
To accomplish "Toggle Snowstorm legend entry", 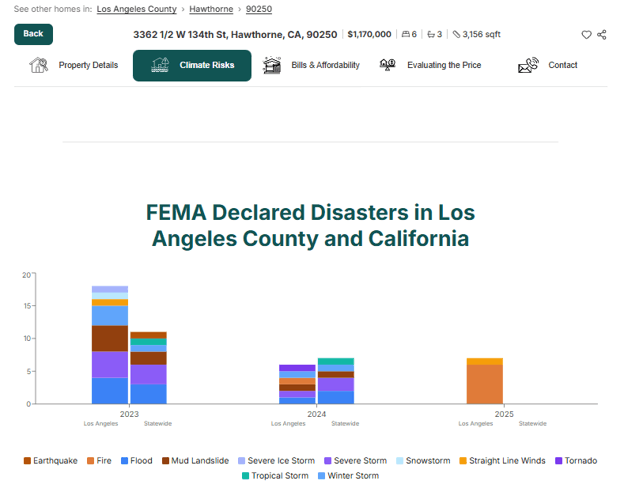I will 423,461.
